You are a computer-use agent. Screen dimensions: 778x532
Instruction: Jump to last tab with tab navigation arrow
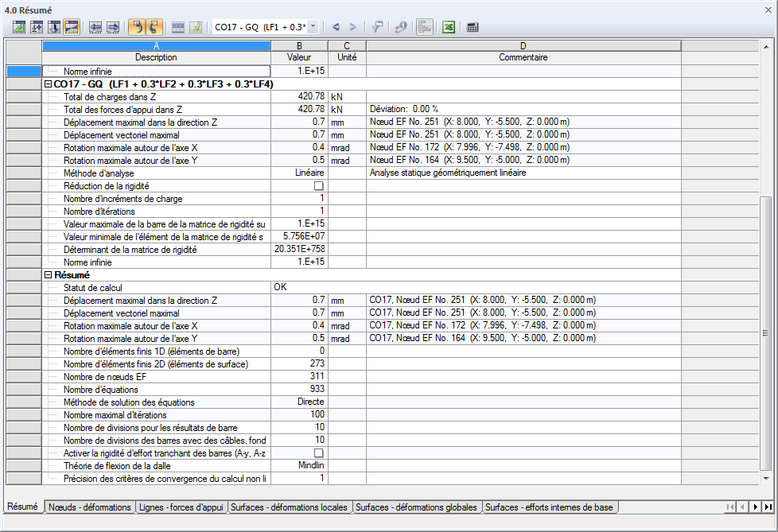768,507
